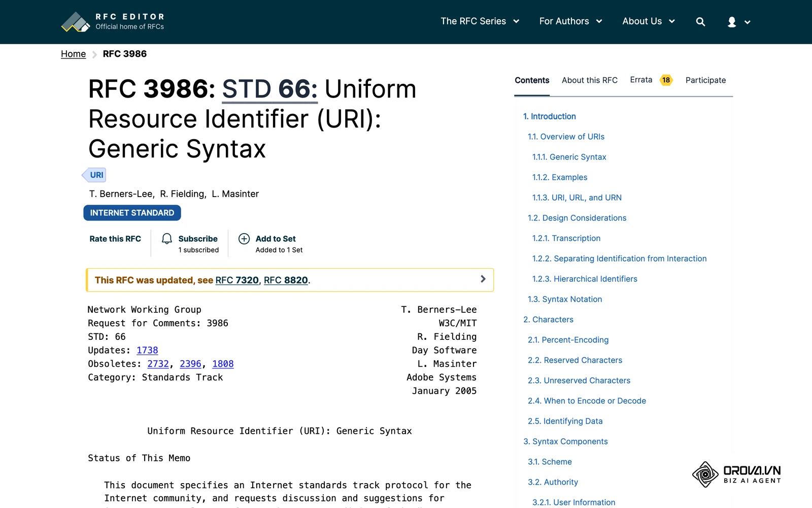Switch to the About this RFC tab
This screenshot has height=508, width=812.
(590, 80)
